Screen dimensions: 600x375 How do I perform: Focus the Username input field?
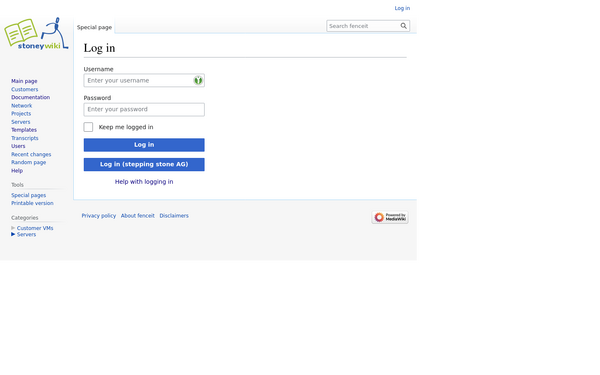(x=144, y=80)
